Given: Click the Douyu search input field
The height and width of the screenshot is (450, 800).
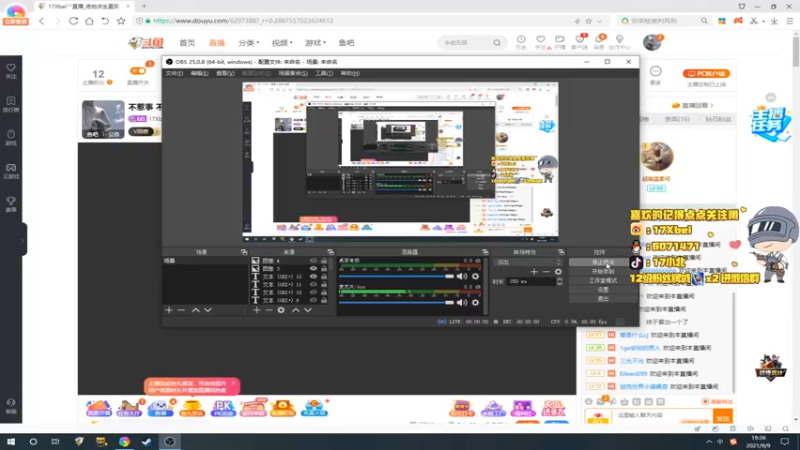Looking at the screenshot, I should pos(466,43).
